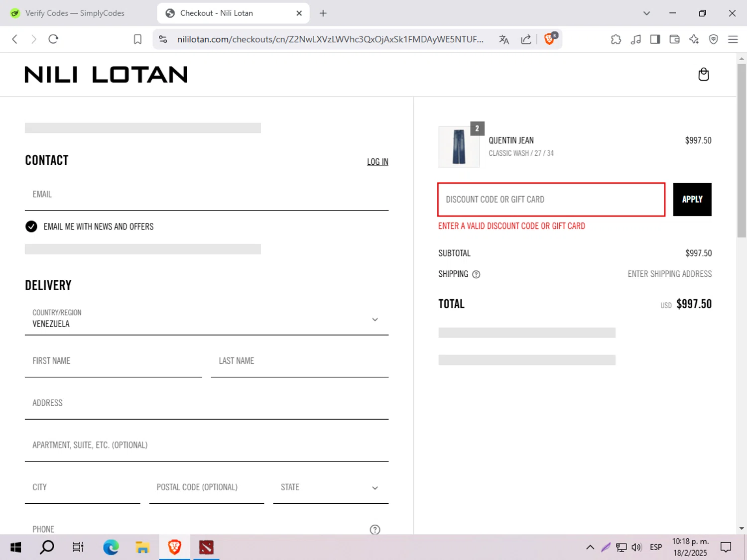Click the Nili Lotan logo

(106, 75)
